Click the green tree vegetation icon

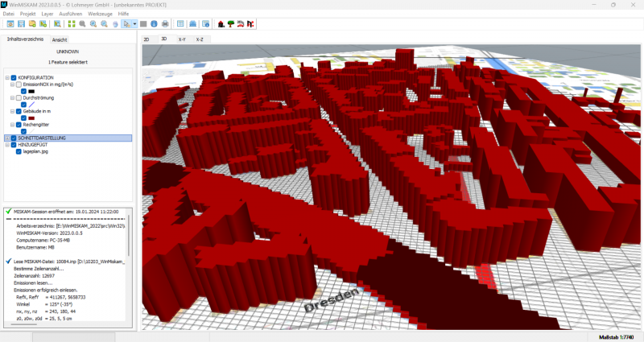tap(231, 24)
